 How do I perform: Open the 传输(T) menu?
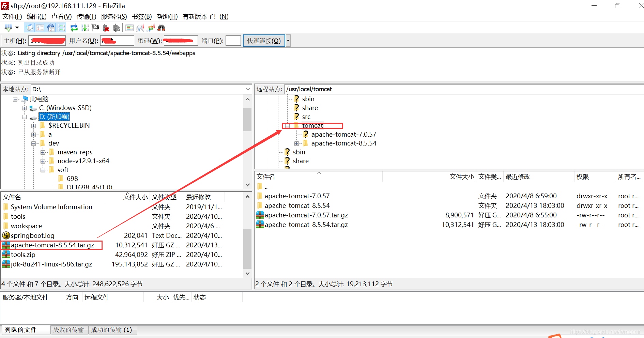[x=86, y=16]
